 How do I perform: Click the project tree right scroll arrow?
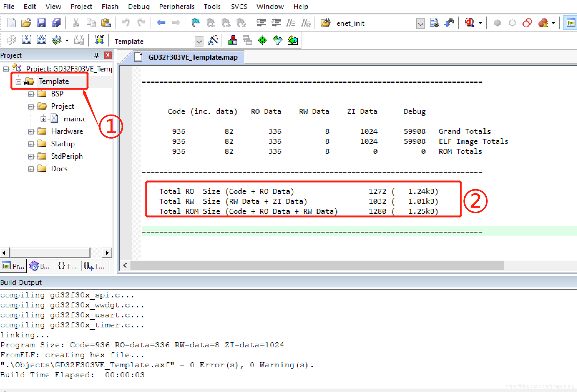107,252
